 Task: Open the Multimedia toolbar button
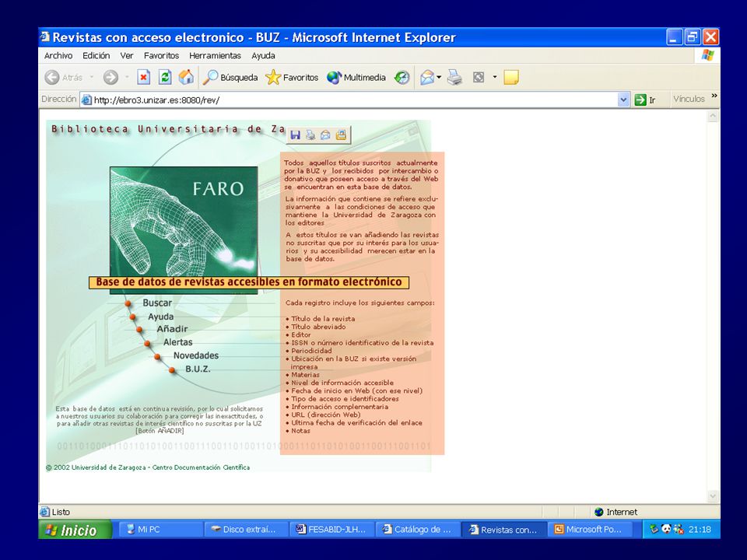pyautogui.click(x=356, y=77)
